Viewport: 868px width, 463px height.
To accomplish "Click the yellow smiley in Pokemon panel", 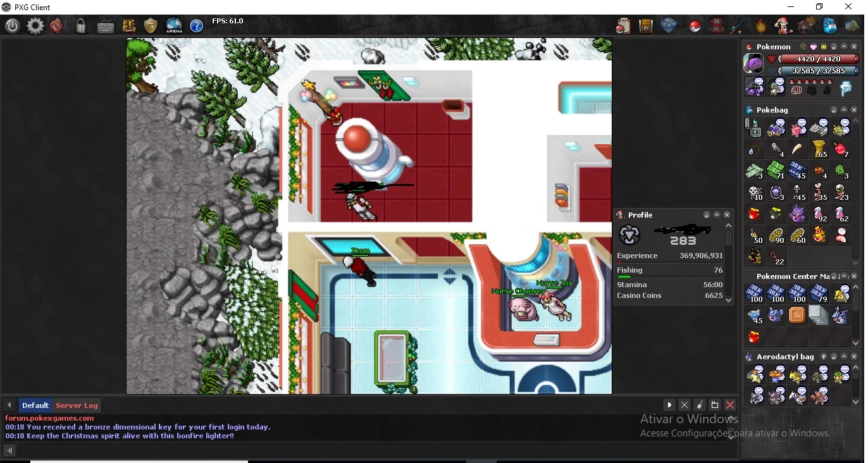I will coord(824,47).
